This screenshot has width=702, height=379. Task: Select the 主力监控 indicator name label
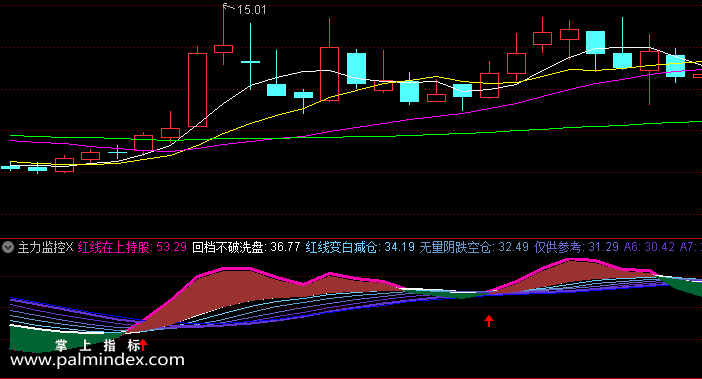pyautogui.click(x=41, y=247)
